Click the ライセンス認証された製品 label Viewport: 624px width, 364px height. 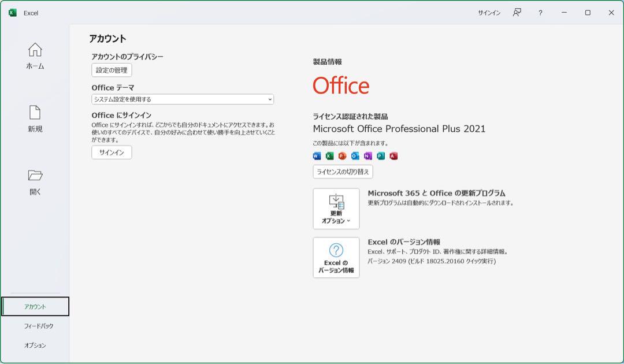[x=350, y=117]
